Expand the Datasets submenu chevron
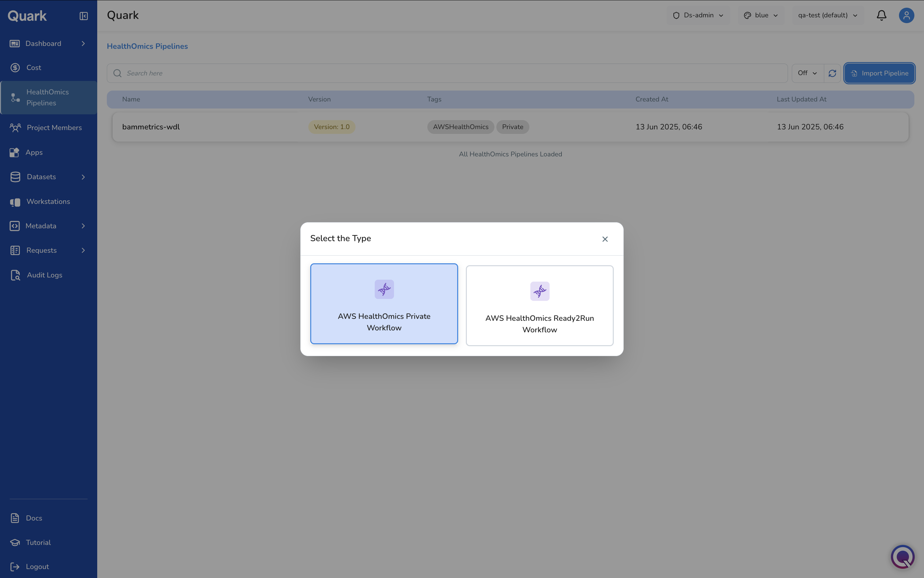This screenshot has width=924, height=578. pyautogui.click(x=83, y=177)
